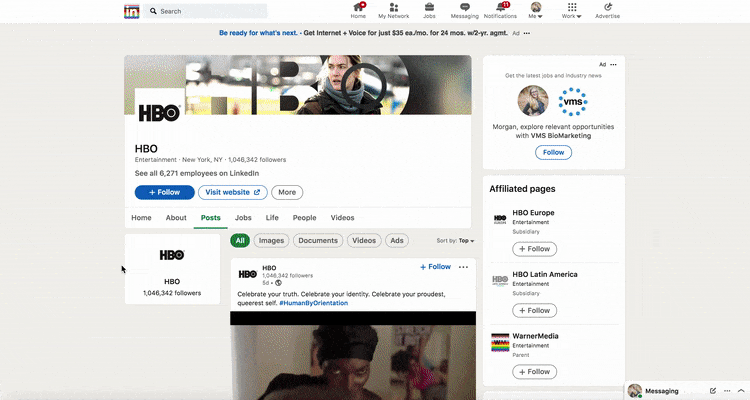Screen dimensions: 750x400
Task: Click HBO avatar in the post header
Action: point(248,274)
